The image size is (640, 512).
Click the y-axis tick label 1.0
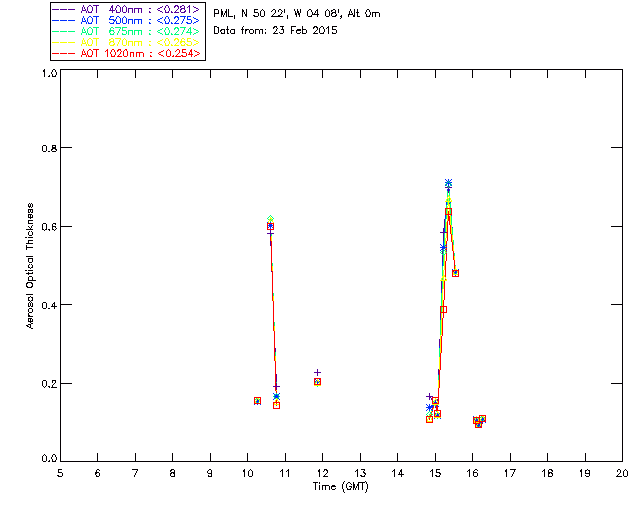click(49, 73)
